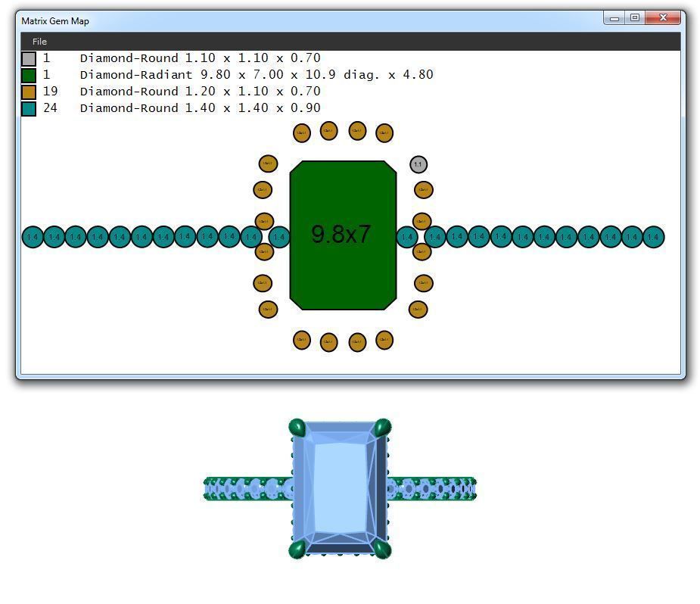Click the gold swatch for 19 round diamonds
This screenshot has width=700, height=604.
click(29, 92)
